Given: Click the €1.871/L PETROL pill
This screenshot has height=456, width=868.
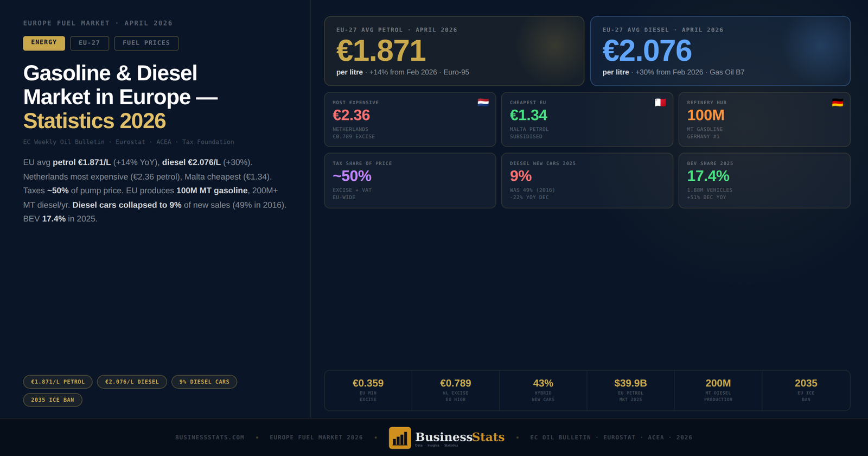Looking at the screenshot, I should coord(58,382).
